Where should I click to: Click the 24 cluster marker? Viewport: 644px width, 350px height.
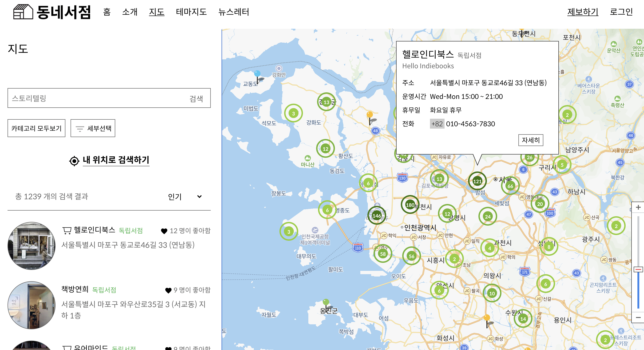point(488,216)
